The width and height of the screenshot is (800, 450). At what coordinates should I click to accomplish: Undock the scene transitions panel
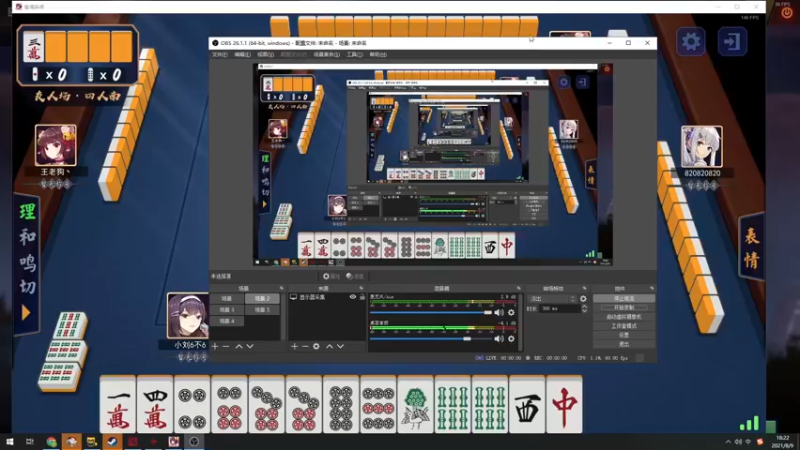[x=585, y=288]
